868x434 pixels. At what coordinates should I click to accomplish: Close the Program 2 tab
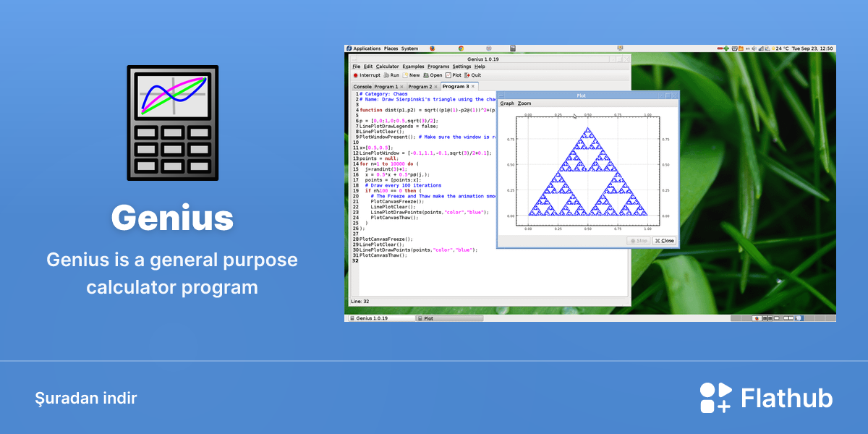coord(436,87)
